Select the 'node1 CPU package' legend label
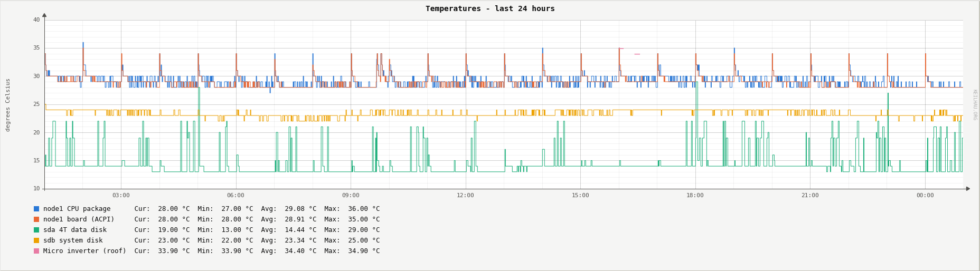Image resolution: width=980 pixels, height=271 pixels. (77, 209)
